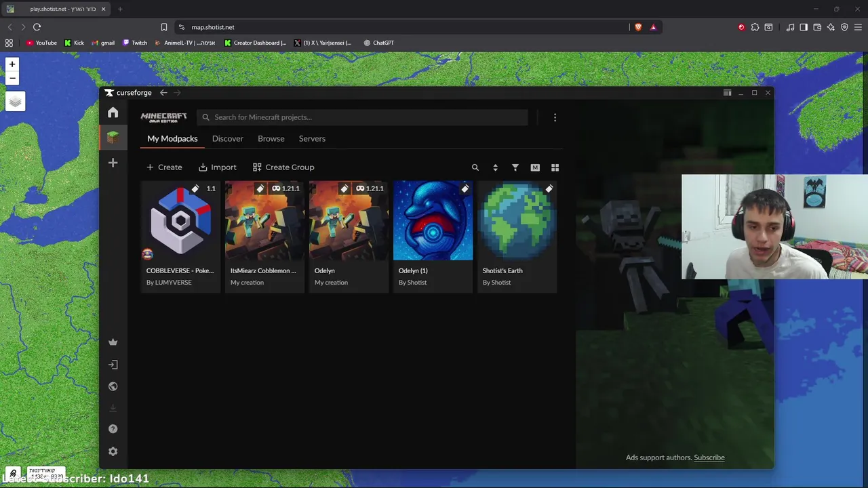Open the ChatGPT bookmark
Screen dimensions: 868x488
(x=378, y=43)
